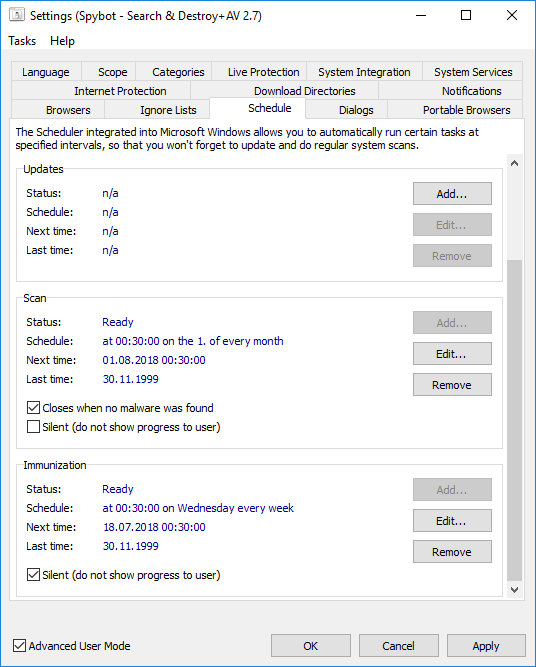Confirm settings with OK
The width and height of the screenshot is (536, 667).
click(x=311, y=646)
